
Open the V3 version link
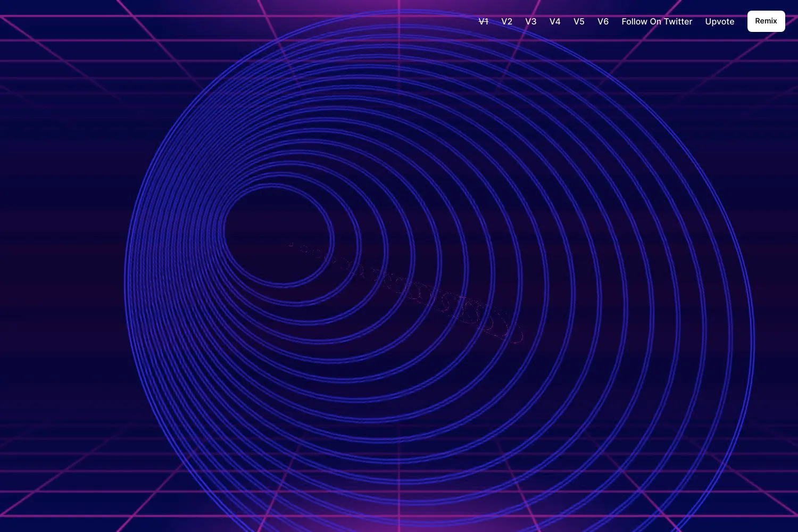530,21
